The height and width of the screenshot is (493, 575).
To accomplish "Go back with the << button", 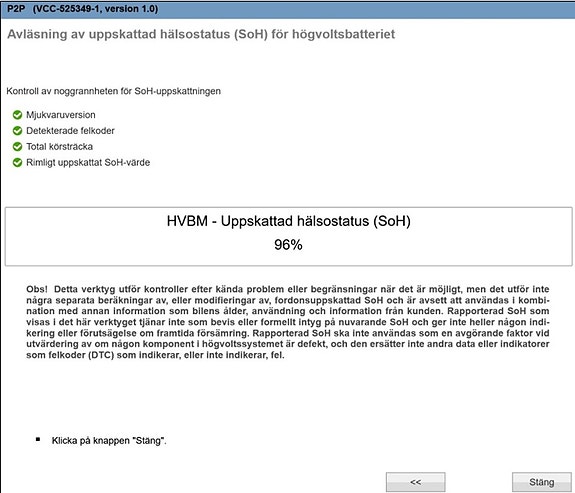I will pos(415,482).
